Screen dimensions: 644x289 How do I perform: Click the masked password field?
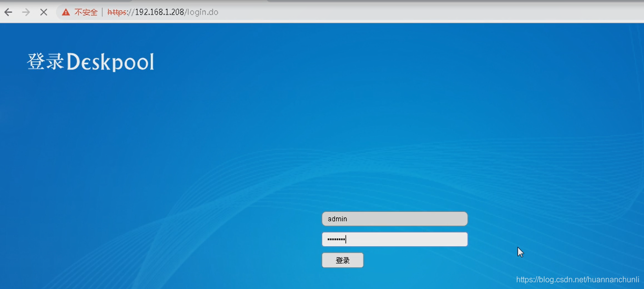pyautogui.click(x=394, y=239)
